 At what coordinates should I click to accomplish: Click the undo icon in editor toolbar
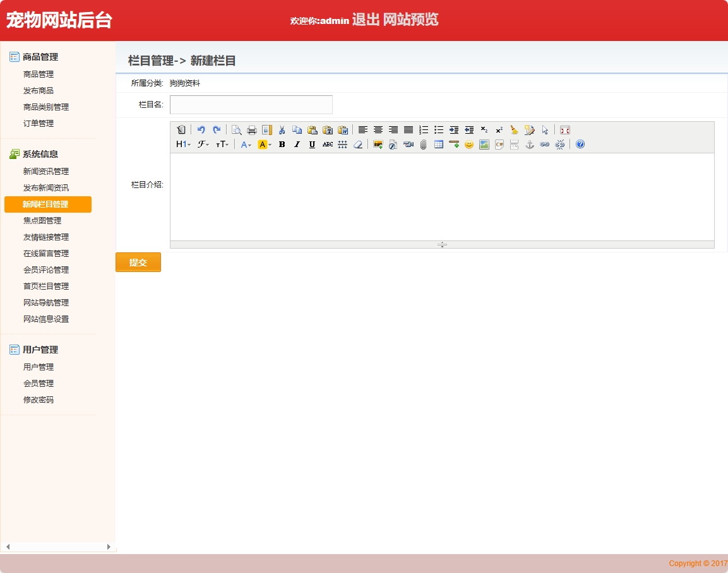point(201,130)
